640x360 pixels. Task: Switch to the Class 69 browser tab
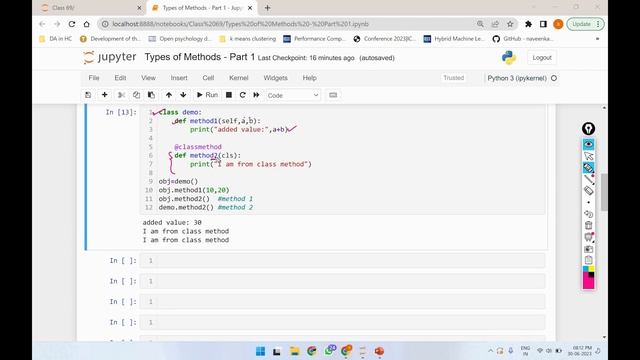click(x=92, y=8)
